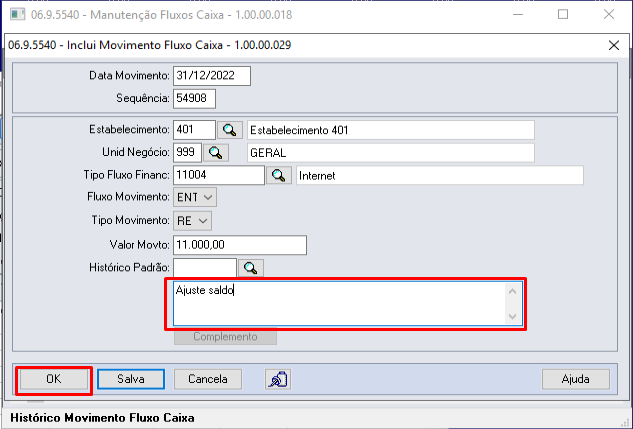Focus the Estabelecimento code field 401
The height and width of the screenshot is (429, 633).
tap(195, 130)
